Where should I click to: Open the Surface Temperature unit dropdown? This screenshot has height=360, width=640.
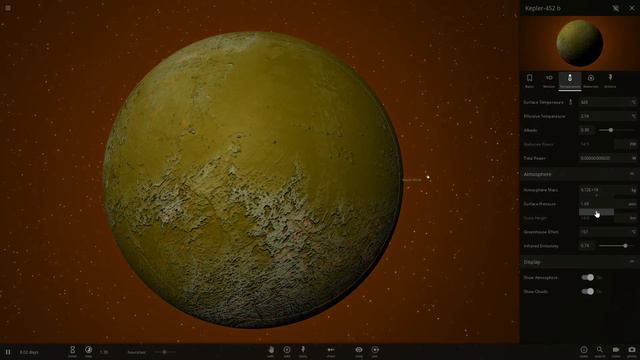tap(634, 102)
